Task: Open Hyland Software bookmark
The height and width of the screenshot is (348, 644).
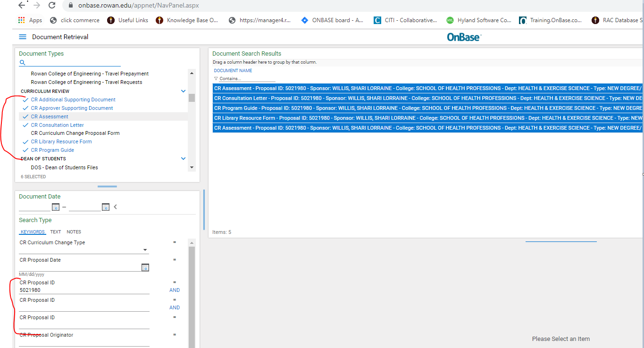Action: click(479, 20)
